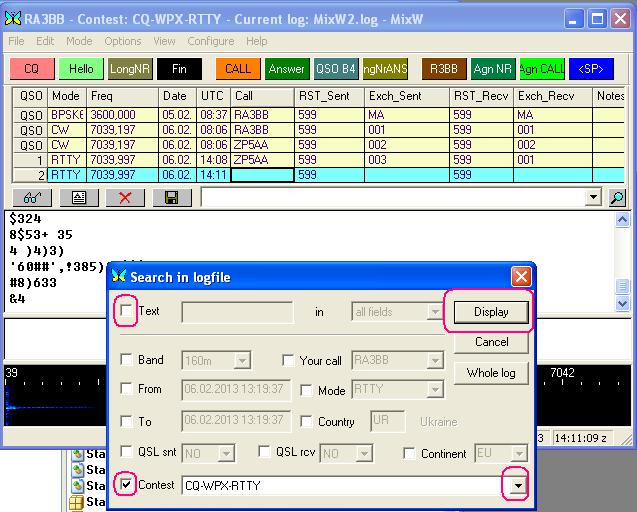Click the floppy disk save QSO icon
Viewport: 637px width, 512px height.
click(173, 198)
